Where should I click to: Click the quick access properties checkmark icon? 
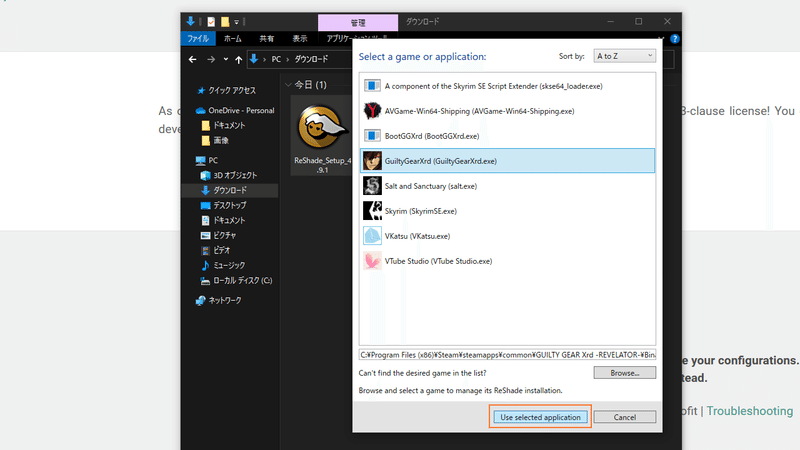click(211, 22)
